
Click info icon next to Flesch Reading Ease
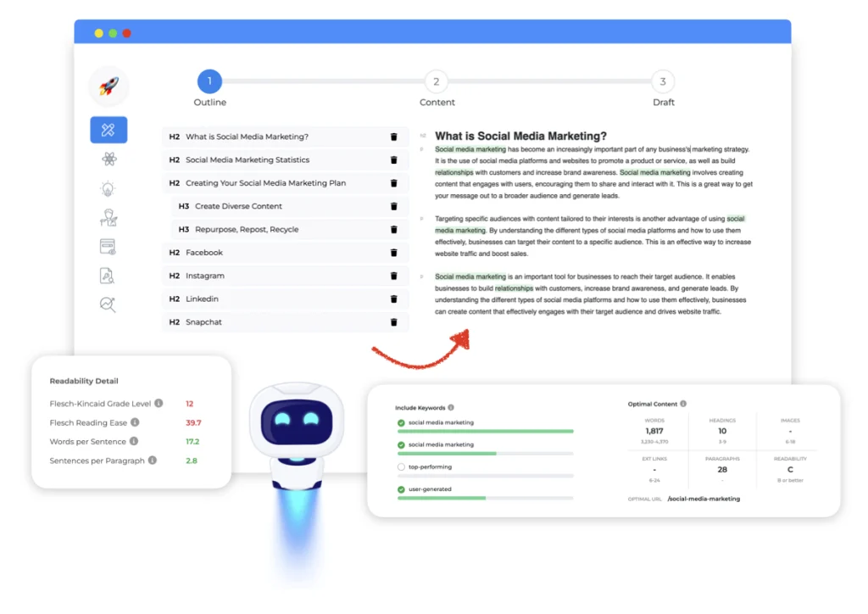135,422
